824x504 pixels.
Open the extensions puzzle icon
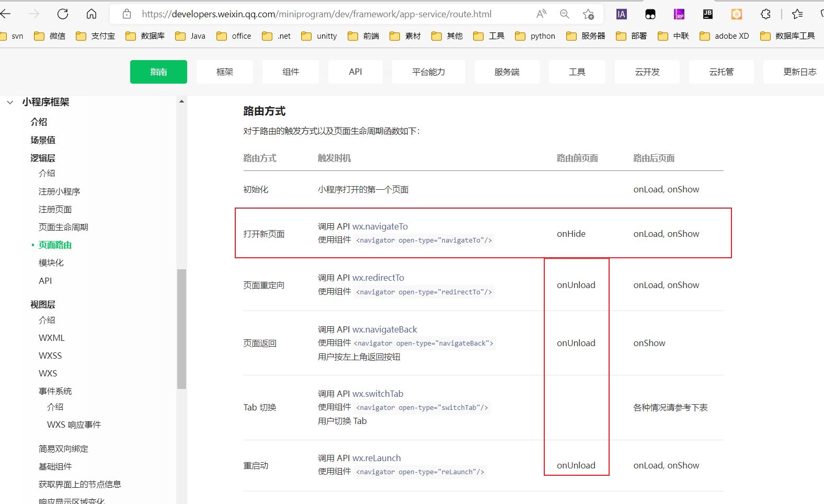click(765, 14)
